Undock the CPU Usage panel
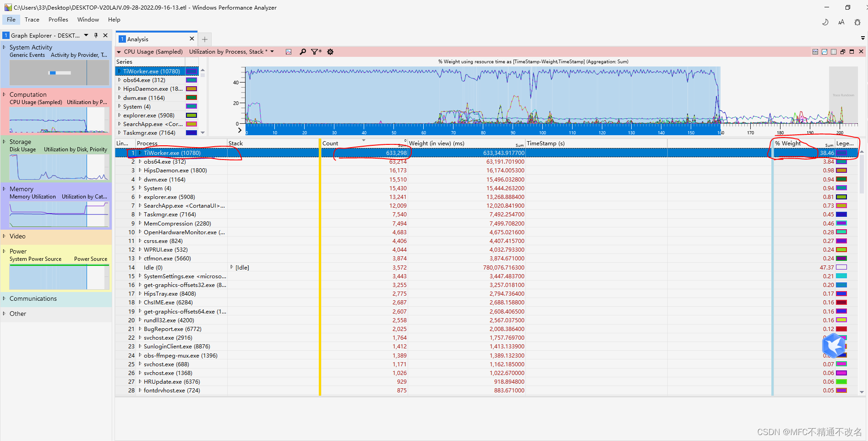The width and height of the screenshot is (868, 441). point(843,52)
